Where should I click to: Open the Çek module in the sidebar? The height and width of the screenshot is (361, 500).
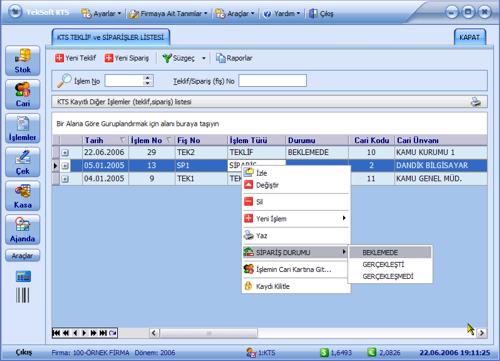(23, 162)
